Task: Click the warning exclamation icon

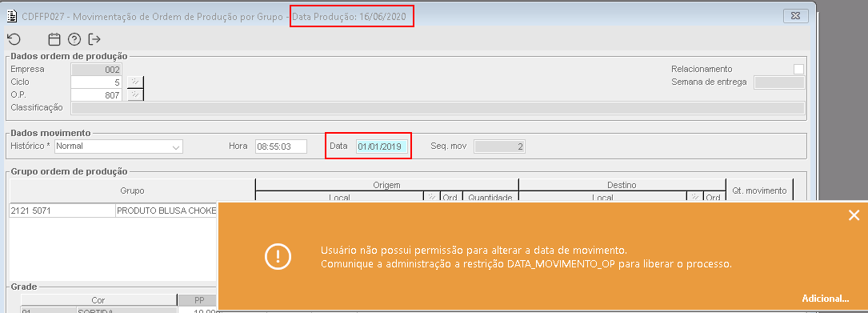Action: [278, 256]
